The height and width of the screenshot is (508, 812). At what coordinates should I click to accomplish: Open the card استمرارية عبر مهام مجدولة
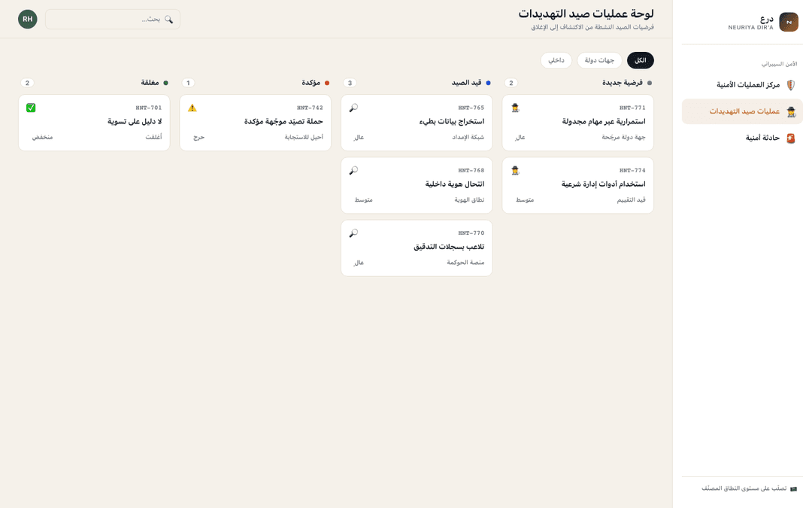578,123
